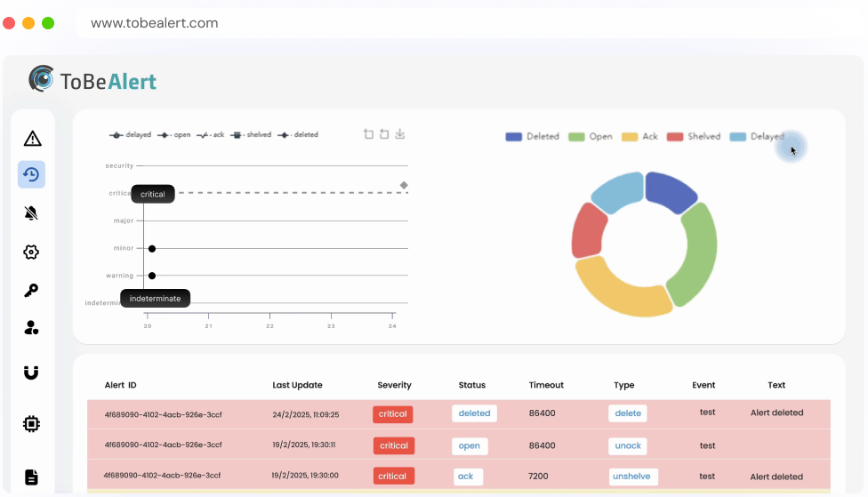Open the document icon in sidebar

tap(31, 477)
